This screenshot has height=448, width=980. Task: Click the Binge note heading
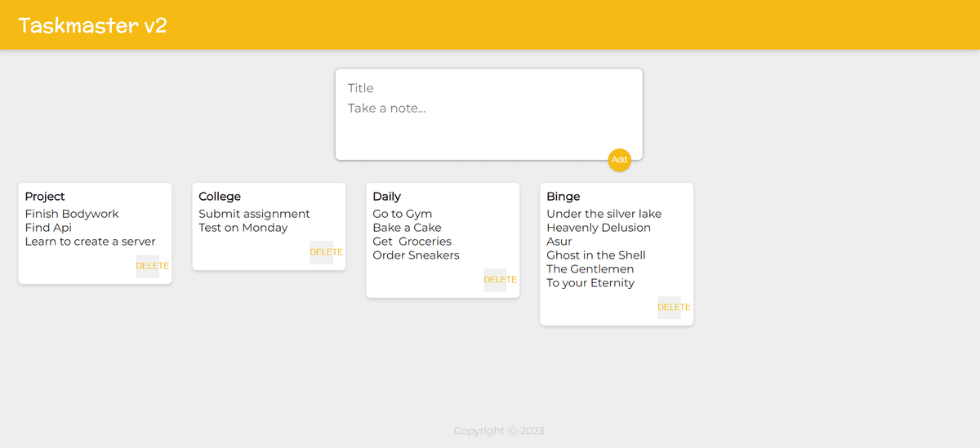(563, 197)
